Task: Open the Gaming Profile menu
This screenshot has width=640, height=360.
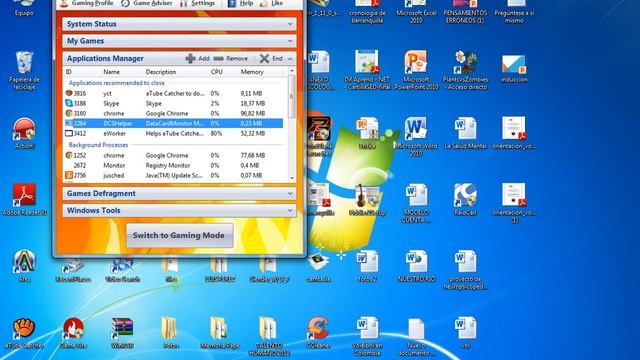Action: [87, 3]
